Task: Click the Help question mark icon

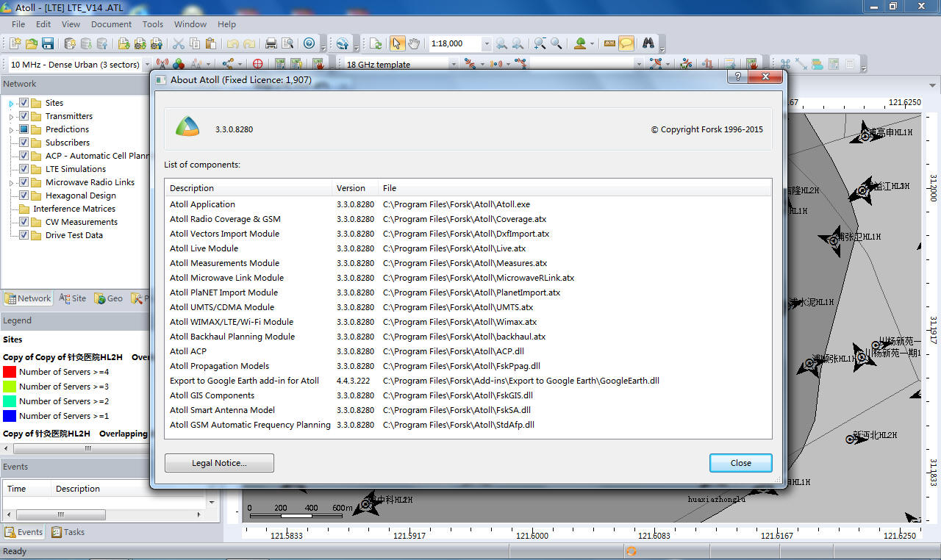Action: pos(310,43)
